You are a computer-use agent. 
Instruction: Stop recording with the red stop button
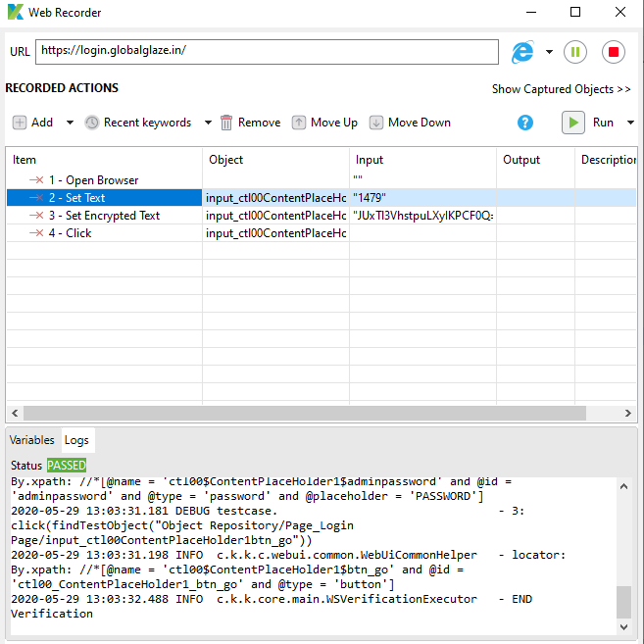[x=614, y=52]
